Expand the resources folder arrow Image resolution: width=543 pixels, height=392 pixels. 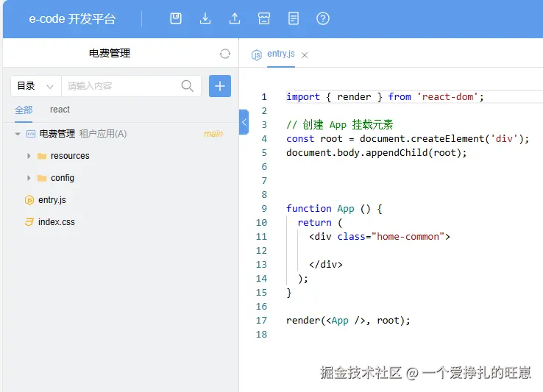[29, 156]
